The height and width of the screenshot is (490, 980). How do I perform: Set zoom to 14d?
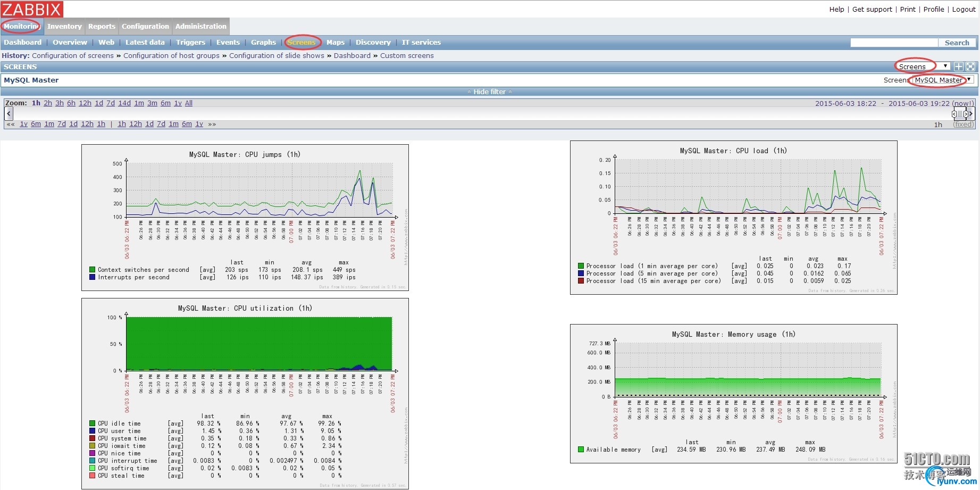[x=124, y=103]
